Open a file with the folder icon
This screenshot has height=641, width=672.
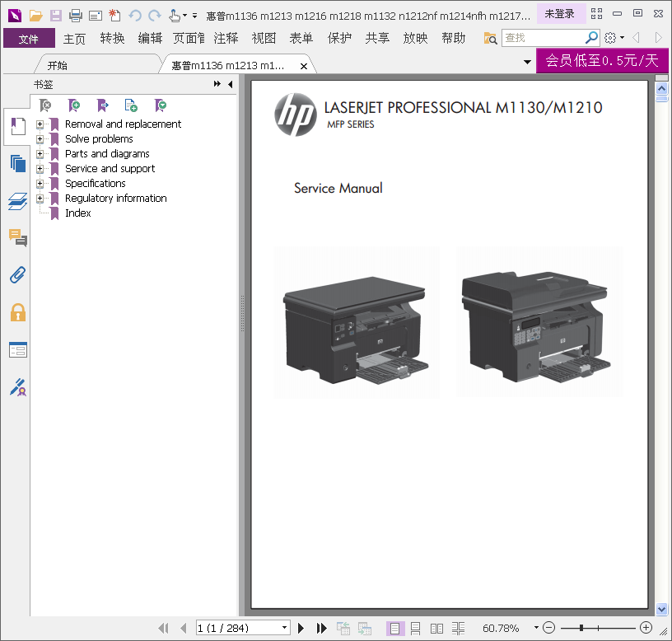click(36, 16)
